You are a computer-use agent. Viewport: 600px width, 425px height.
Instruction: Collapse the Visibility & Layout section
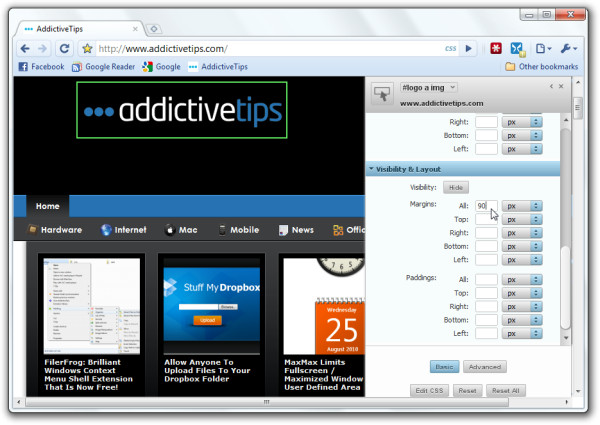pyautogui.click(x=463, y=169)
